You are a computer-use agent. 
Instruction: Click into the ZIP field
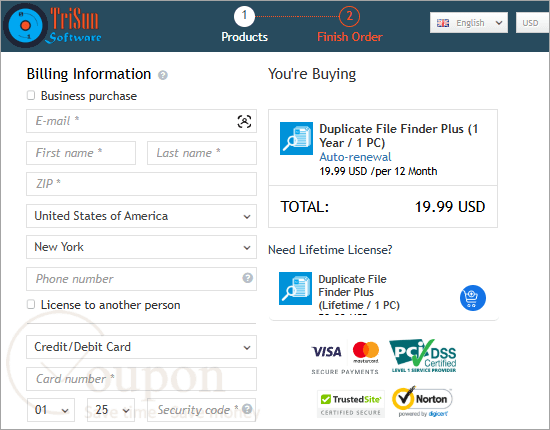click(x=141, y=184)
